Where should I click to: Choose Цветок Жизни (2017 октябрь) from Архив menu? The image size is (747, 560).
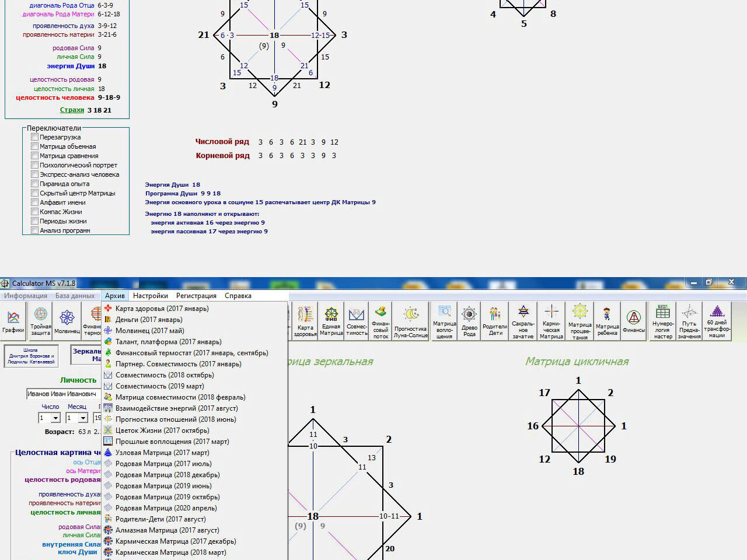[162, 430]
